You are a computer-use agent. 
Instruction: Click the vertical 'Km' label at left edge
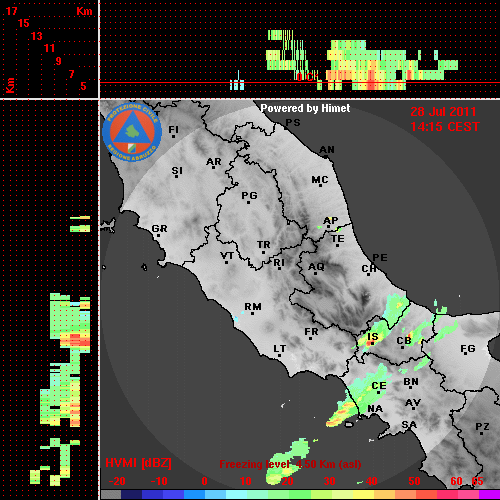point(10,86)
